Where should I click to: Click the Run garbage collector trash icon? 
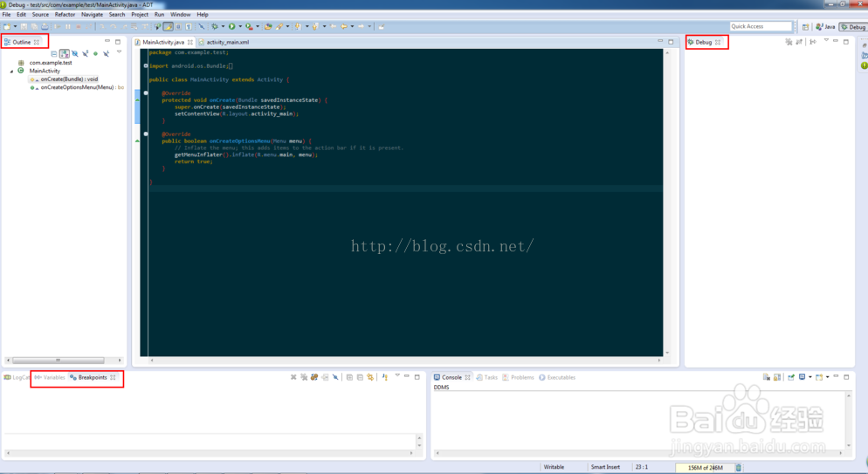point(739,467)
